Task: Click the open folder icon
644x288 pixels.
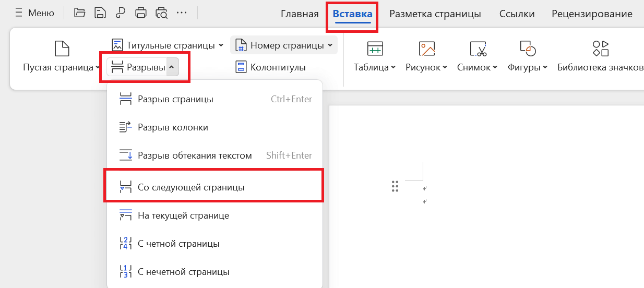Action: (79, 13)
